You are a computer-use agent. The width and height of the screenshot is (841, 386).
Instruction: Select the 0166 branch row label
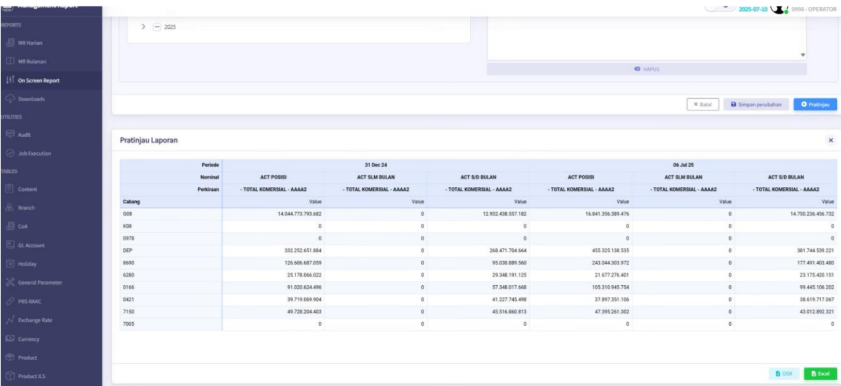(x=128, y=287)
